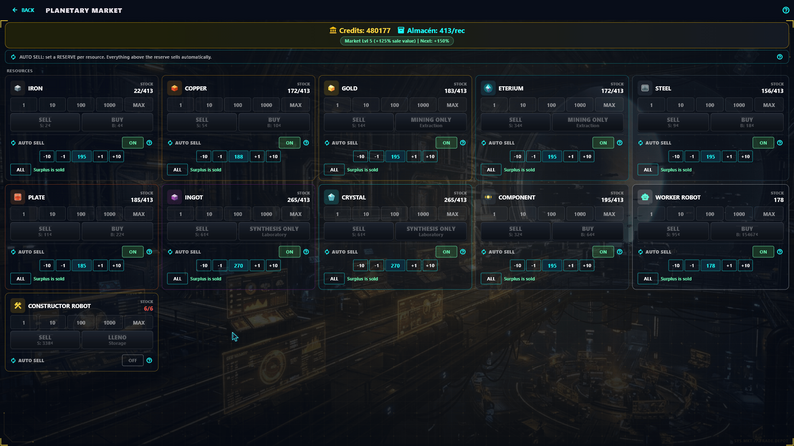The width and height of the screenshot is (794, 446).
Task: Turn off Iron auto sell toggle
Action: point(133,143)
